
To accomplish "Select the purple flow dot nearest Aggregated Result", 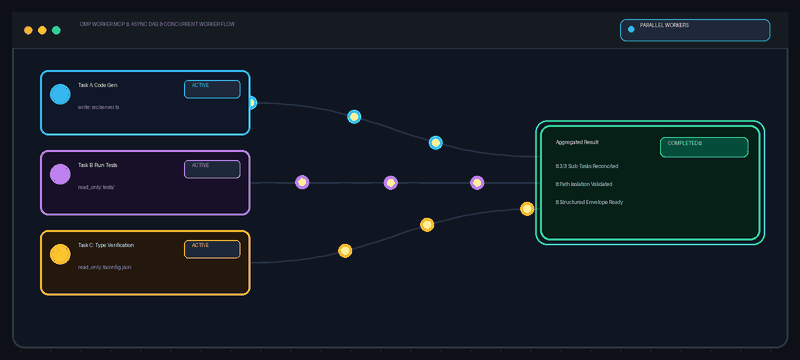I will 477,183.
